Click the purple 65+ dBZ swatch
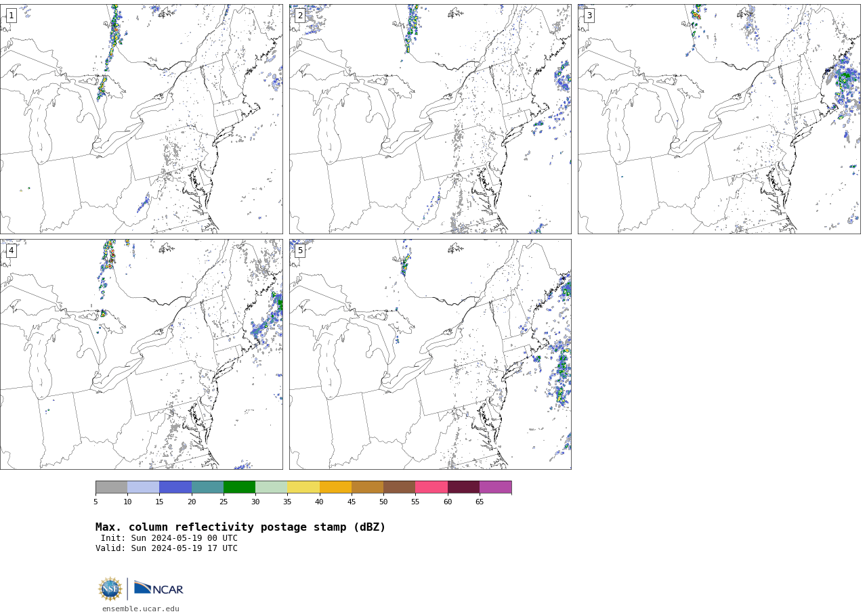867x616 pixels. point(495,487)
